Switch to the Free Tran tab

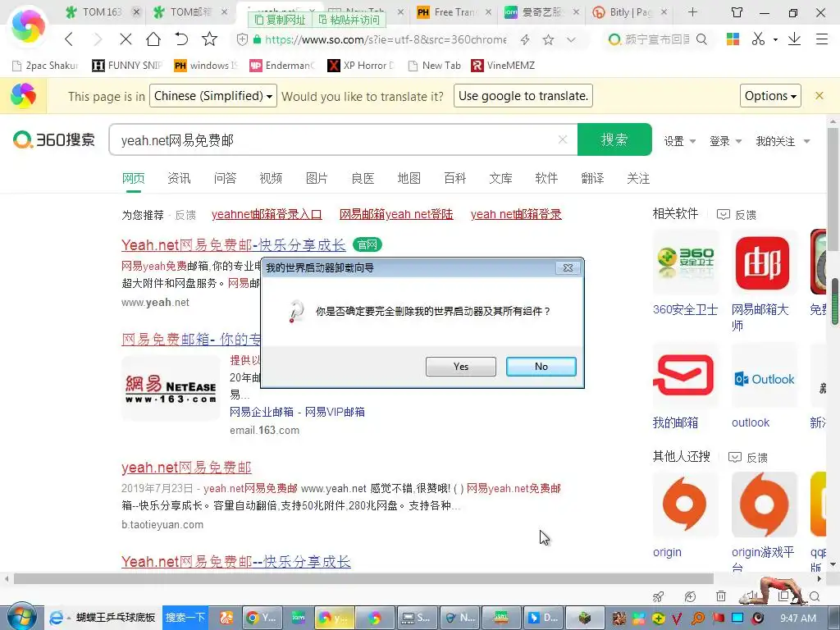454,11
